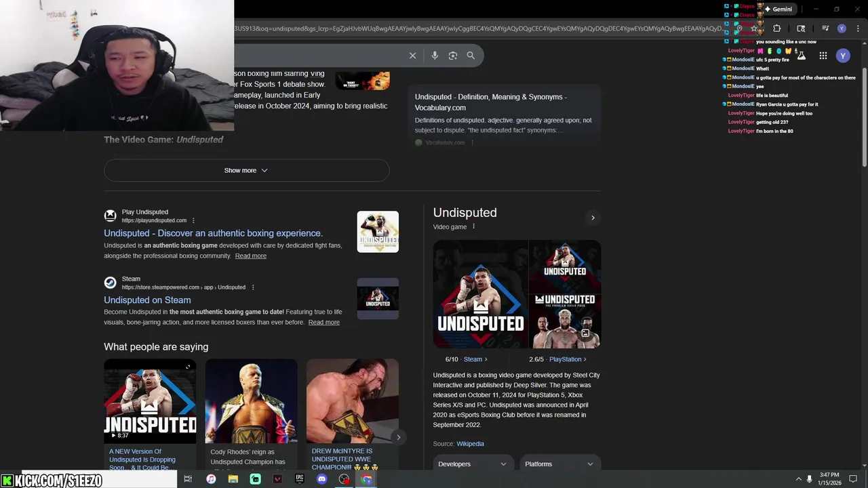Open Search Labs flask icon
868x488 pixels.
(x=801, y=56)
